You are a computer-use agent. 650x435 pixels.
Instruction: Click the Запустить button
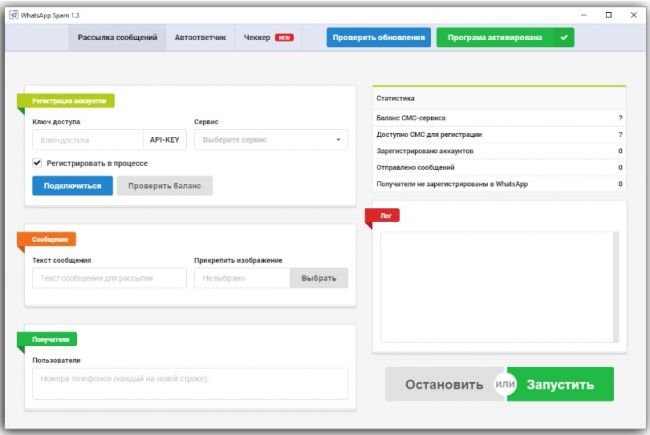point(560,384)
